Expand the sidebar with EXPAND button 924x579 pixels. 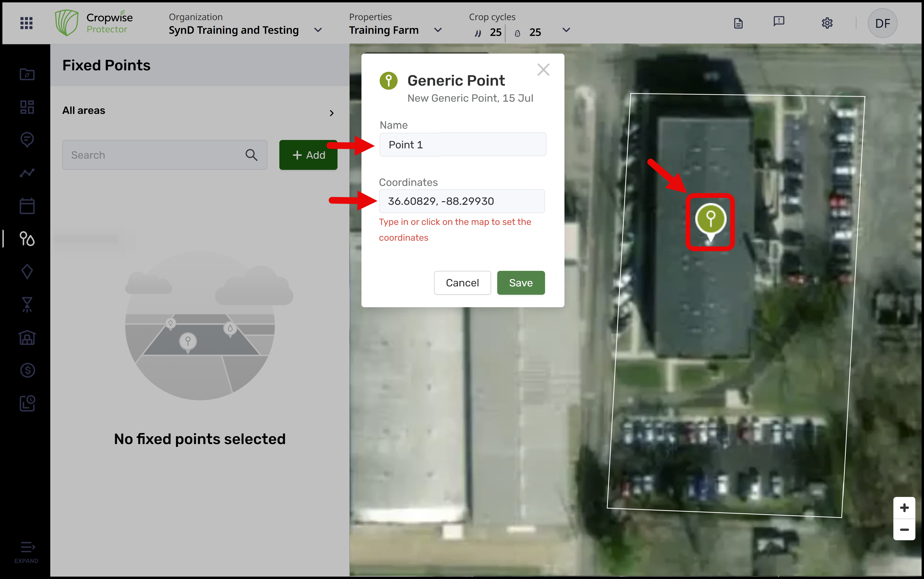pos(26,551)
